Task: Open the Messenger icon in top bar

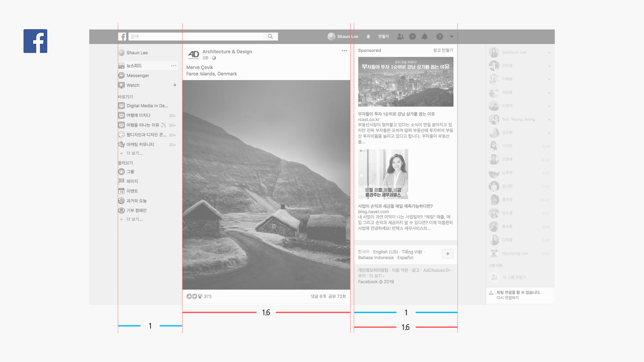Action: (413, 37)
